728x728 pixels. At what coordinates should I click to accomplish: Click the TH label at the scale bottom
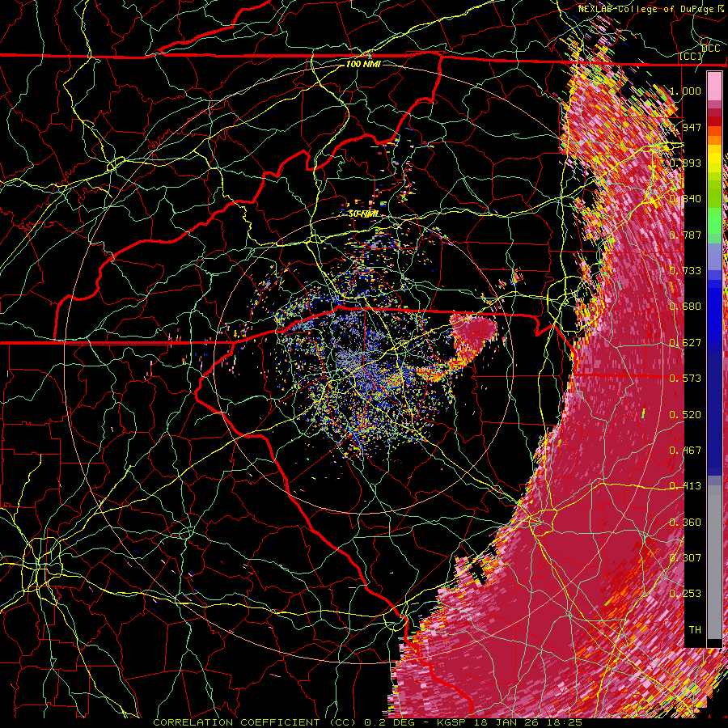pyautogui.click(x=695, y=630)
